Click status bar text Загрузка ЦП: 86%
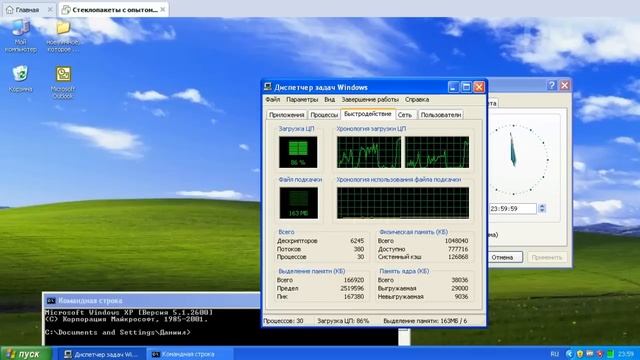 pyautogui.click(x=343, y=321)
